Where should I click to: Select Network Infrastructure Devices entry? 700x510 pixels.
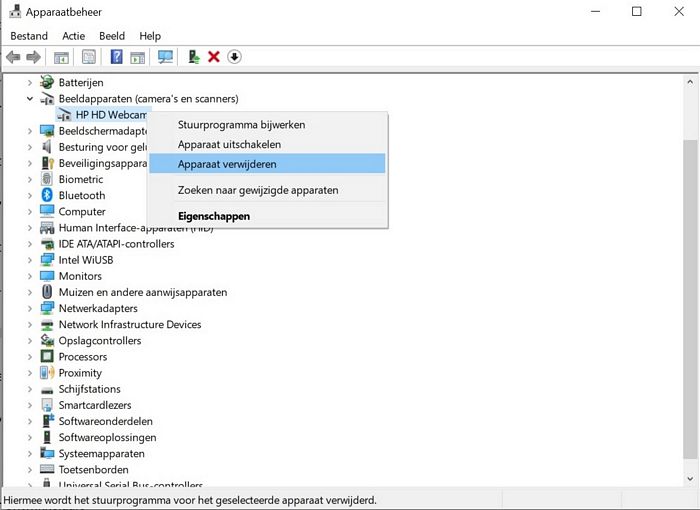(130, 324)
